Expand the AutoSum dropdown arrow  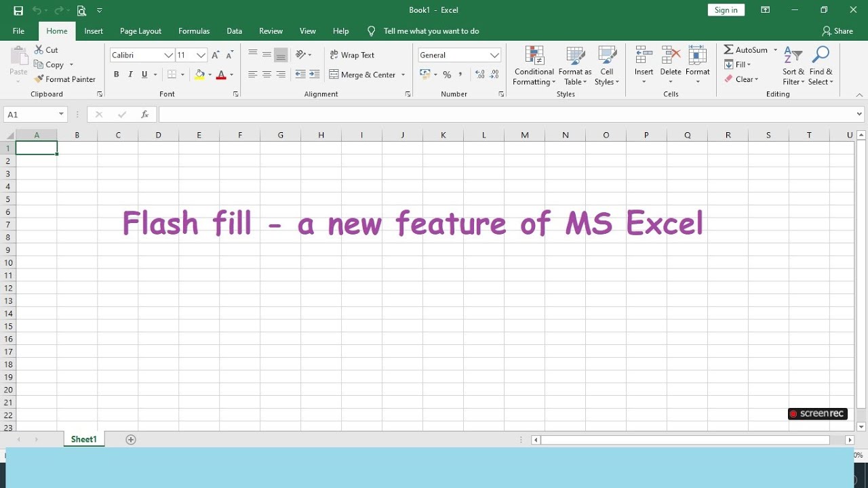[x=776, y=50]
